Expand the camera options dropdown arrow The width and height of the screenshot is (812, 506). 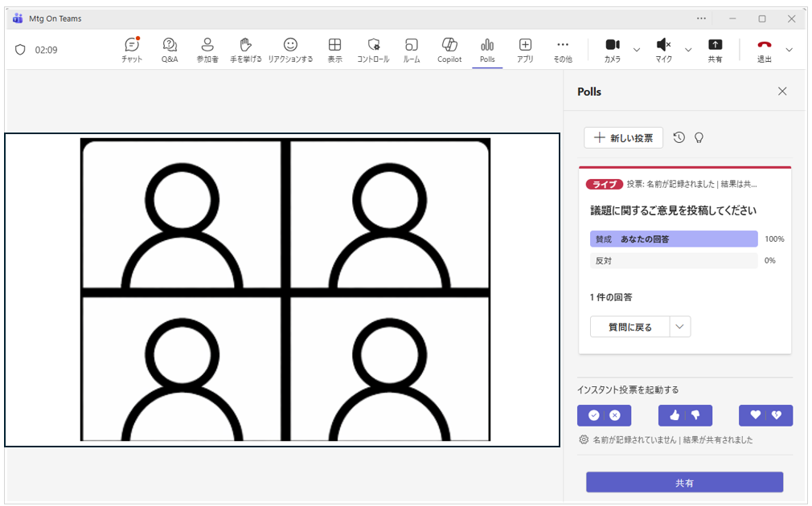[637, 50]
